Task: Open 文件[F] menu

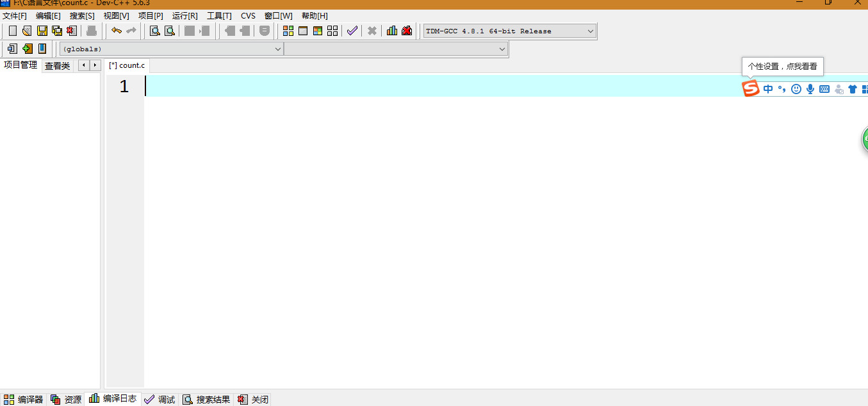Action: [15, 15]
